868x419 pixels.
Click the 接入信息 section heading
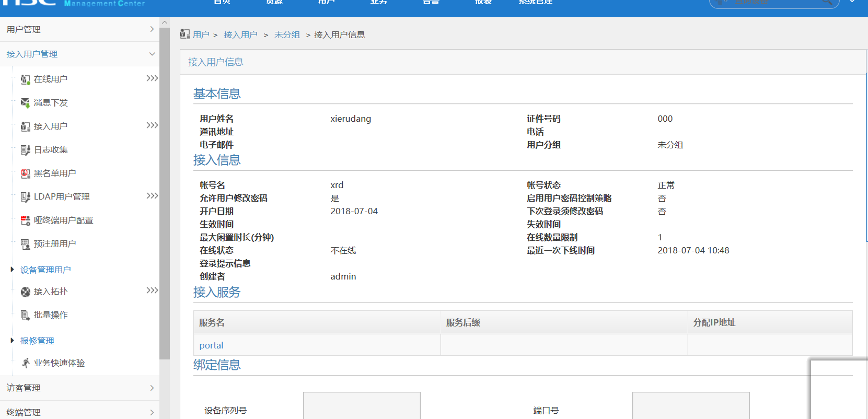pos(217,160)
